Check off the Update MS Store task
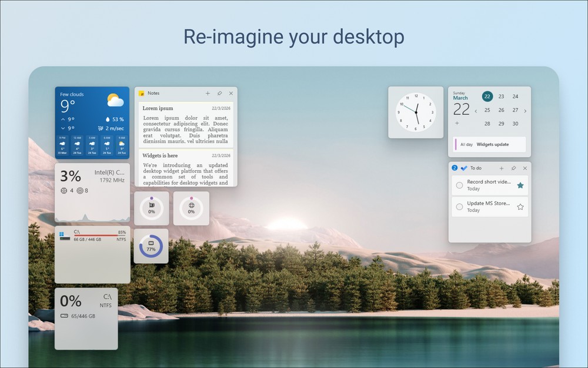Screen dimensions: 588x368 (x=460, y=207)
